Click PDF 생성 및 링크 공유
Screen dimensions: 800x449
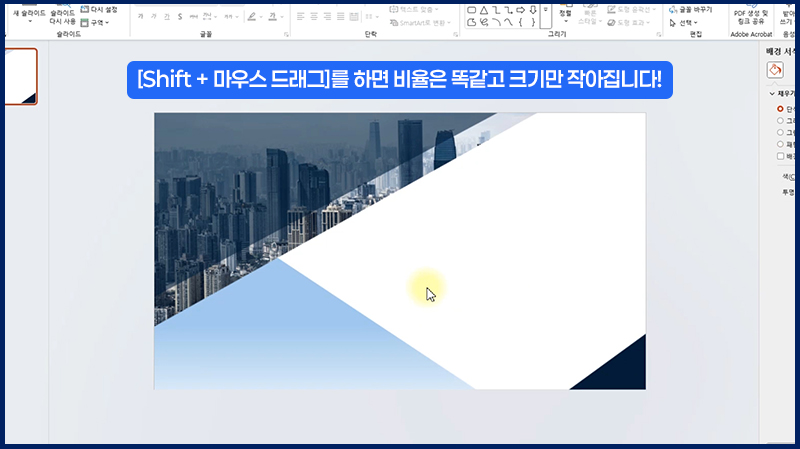(x=751, y=16)
